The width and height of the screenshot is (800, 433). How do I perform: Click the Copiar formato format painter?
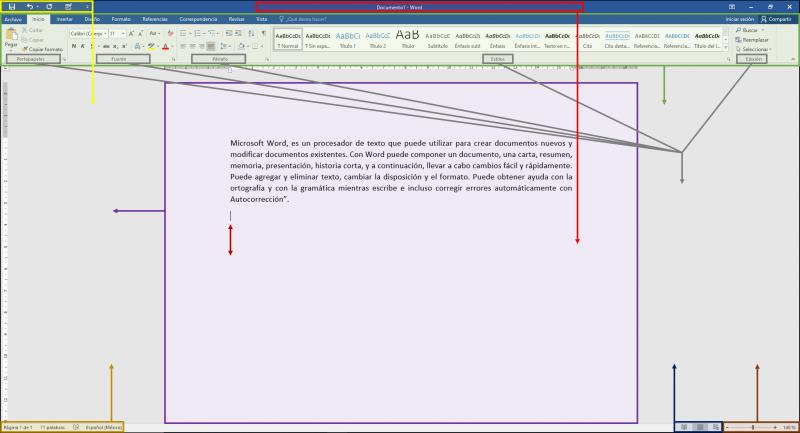tap(42, 49)
